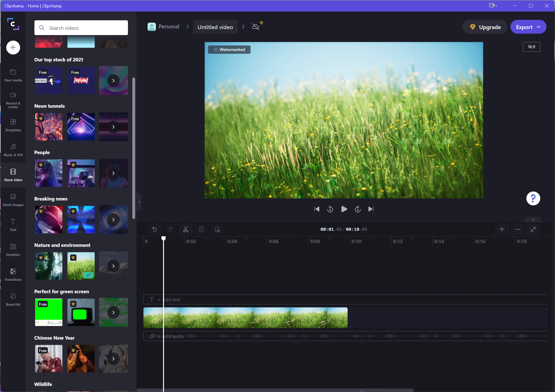The width and height of the screenshot is (555, 392).
Task: Open the Text panel in sidebar
Action: tap(13, 225)
